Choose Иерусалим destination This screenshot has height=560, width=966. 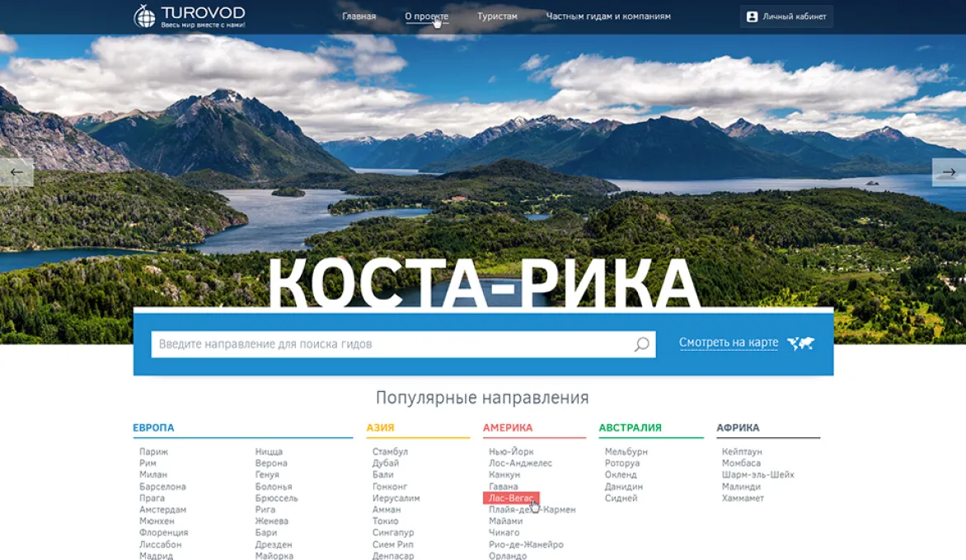pos(396,498)
